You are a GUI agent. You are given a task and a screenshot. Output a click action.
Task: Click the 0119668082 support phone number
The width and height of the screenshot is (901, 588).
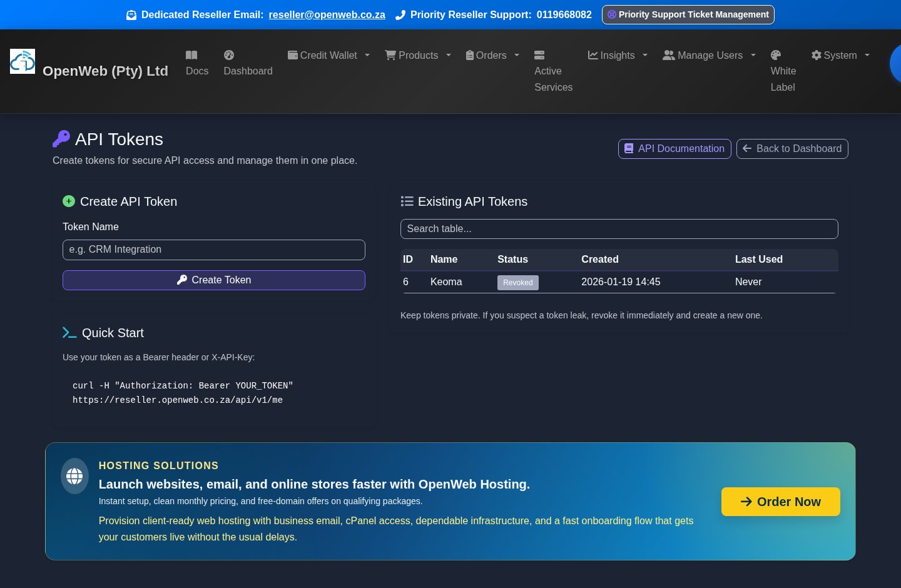(x=564, y=15)
